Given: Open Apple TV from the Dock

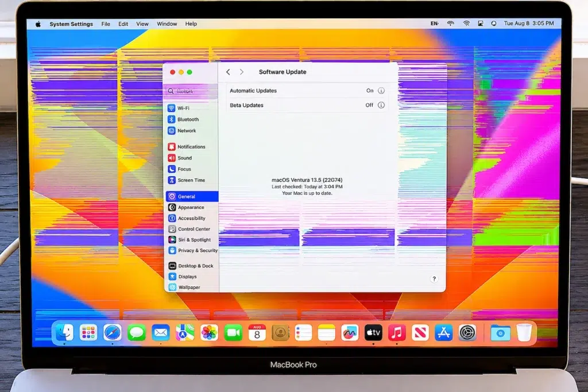Looking at the screenshot, I should coord(373,332).
